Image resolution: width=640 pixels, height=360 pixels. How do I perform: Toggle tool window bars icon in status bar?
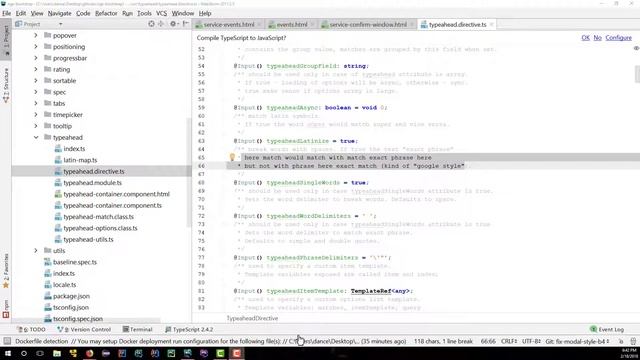pos(7,341)
